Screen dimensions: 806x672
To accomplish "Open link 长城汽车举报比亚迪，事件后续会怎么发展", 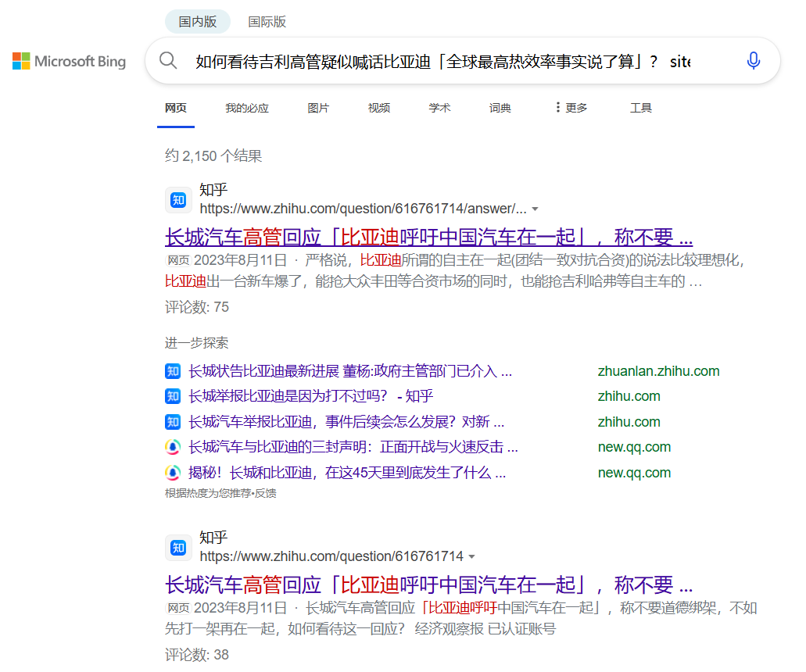I will click(x=346, y=422).
